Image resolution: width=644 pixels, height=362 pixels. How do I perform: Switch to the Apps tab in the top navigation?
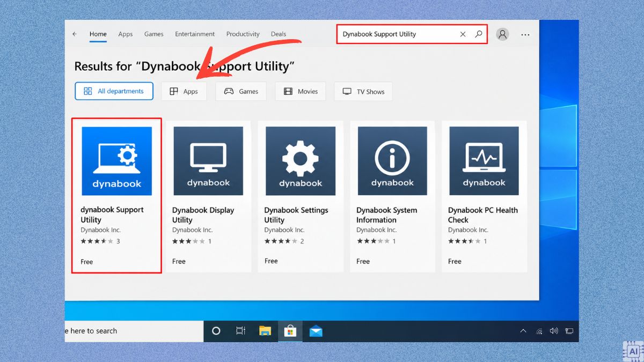pos(126,34)
